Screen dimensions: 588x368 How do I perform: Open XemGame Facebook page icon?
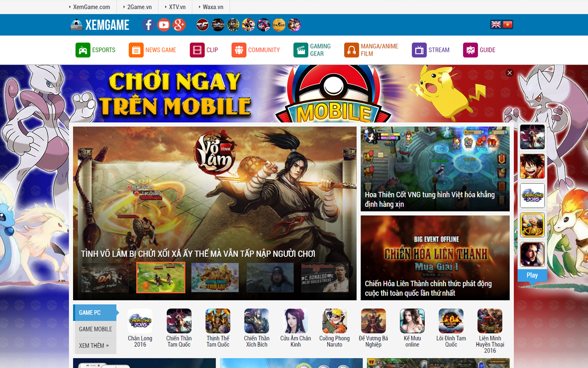point(148,25)
